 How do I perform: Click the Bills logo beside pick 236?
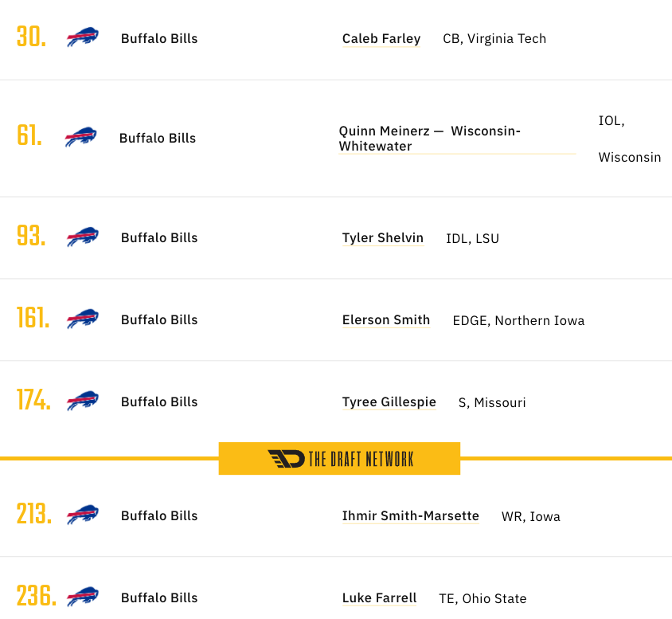(83, 597)
